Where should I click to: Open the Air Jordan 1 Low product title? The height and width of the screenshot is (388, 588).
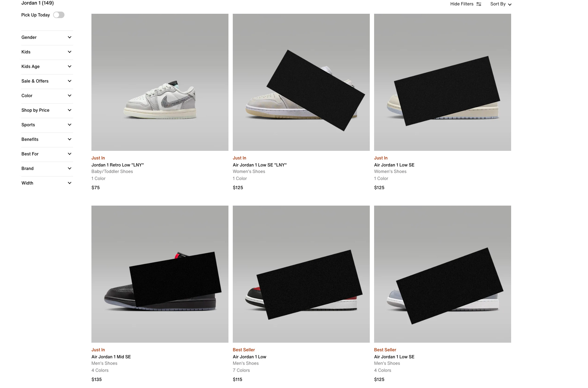point(249,357)
